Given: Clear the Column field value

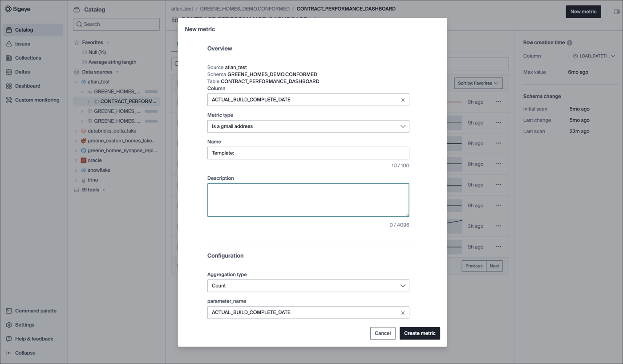Looking at the screenshot, I should pyautogui.click(x=403, y=100).
